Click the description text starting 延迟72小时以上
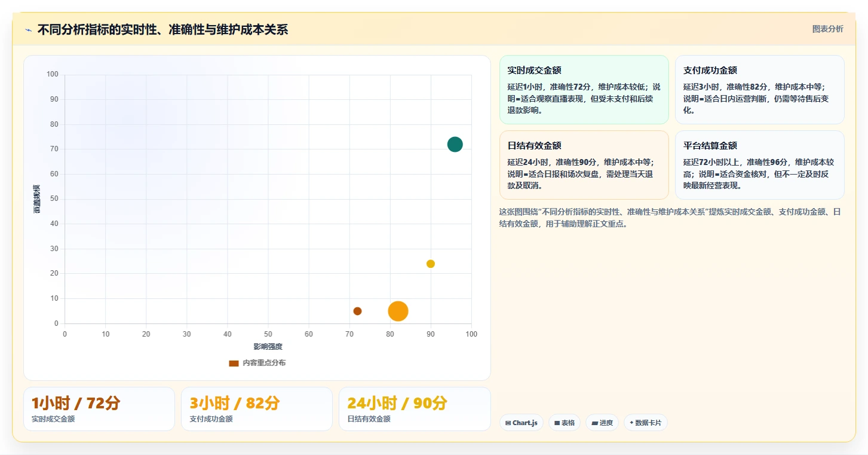 (x=759, y=174)
